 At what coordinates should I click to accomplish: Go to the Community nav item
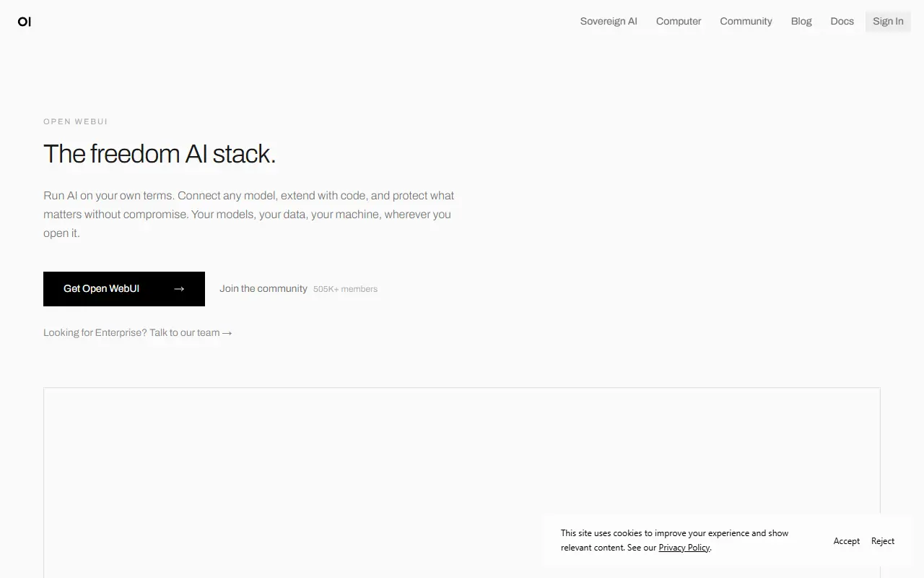click(x=746, y=22)
